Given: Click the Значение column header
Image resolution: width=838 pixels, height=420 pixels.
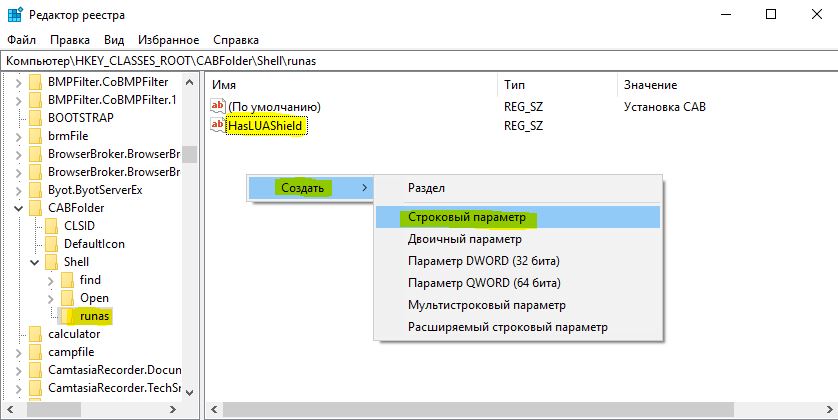Looking at the screenshot, I should pos(727,85).
